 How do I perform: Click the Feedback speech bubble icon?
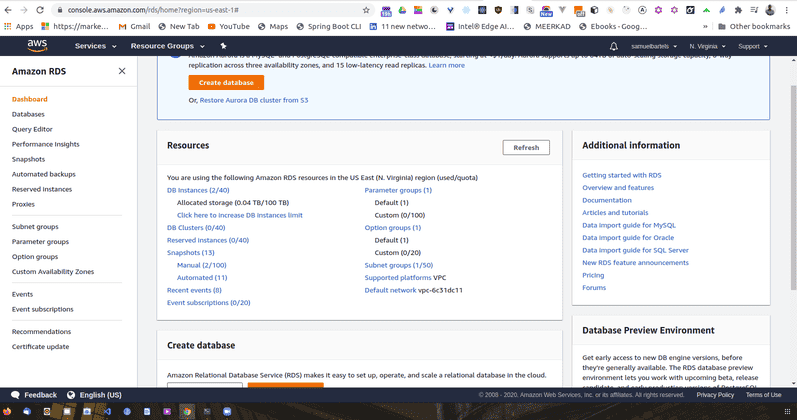[15, 395]
